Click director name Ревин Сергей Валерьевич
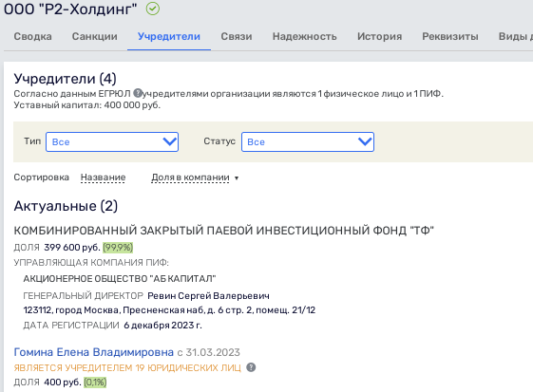This screenshot has width=533, height=392. pyautogui.click(x=208, y=296)
